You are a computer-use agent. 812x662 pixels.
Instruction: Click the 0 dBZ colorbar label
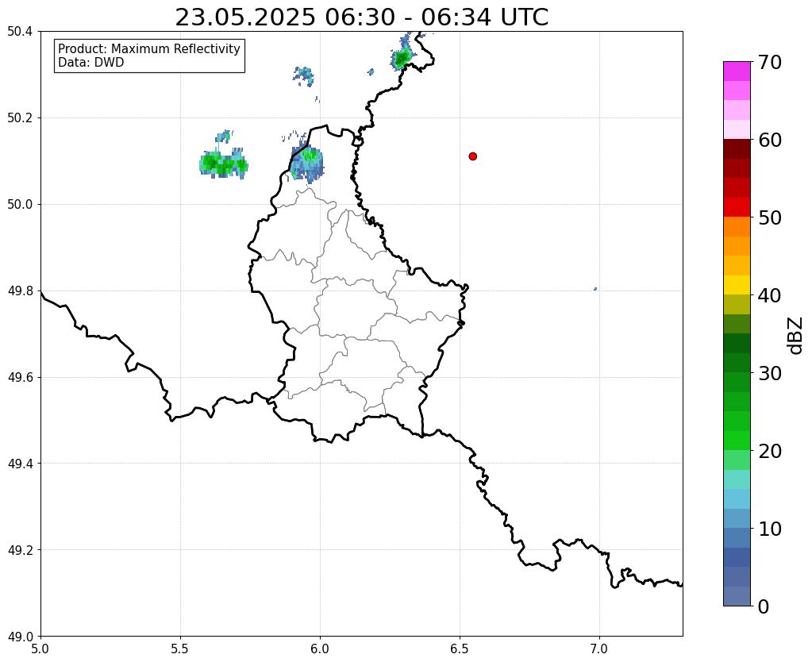click(764, 606)
